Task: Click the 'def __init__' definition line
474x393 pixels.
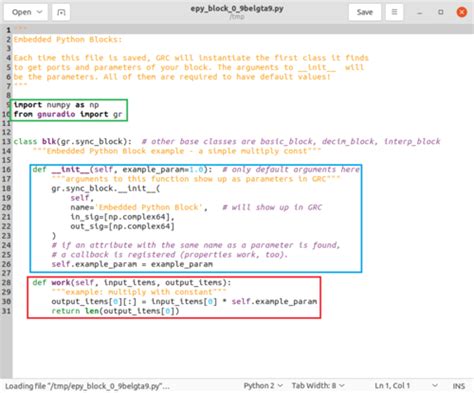Action: (x=122, y=169)
